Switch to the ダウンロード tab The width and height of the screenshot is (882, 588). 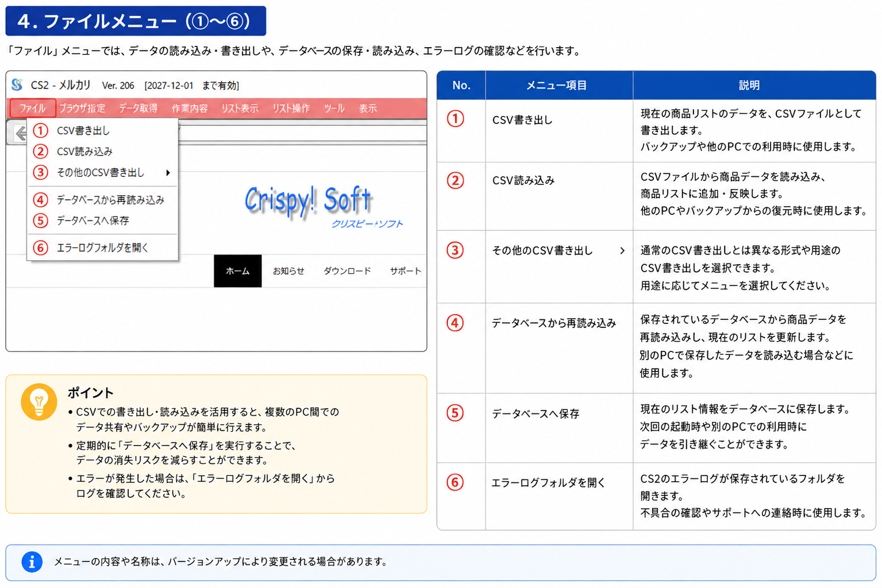click(347, 270)
